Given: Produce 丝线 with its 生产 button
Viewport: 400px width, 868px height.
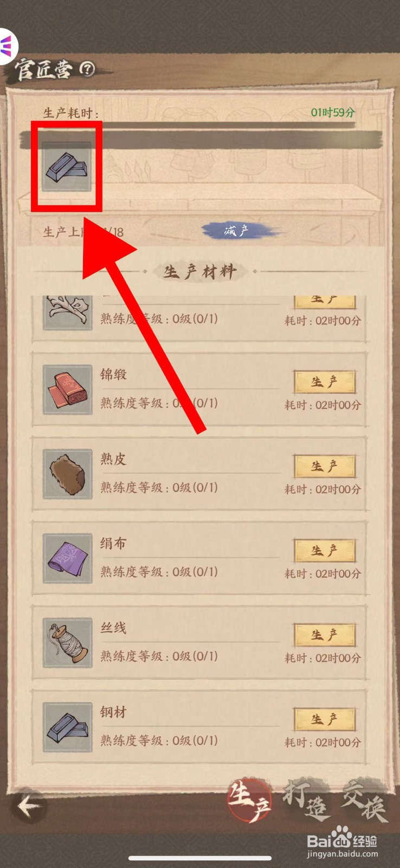Looking at the screenshot, I should [325, 635].
